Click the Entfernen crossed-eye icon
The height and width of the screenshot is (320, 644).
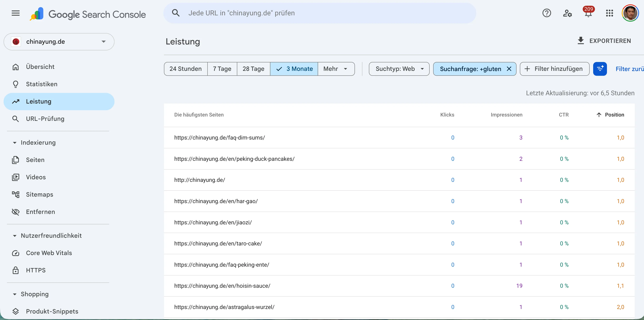[x=16, y=212]
